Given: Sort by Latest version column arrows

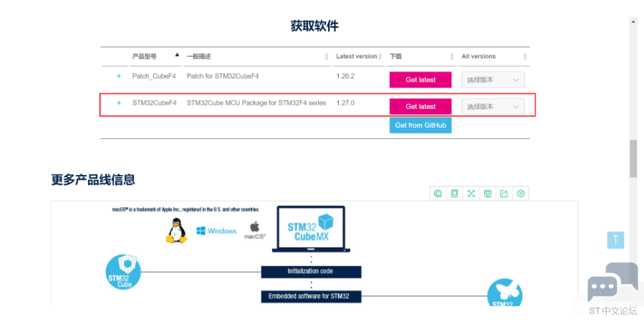Looking at the screenshot, I should tap(380, 57).
